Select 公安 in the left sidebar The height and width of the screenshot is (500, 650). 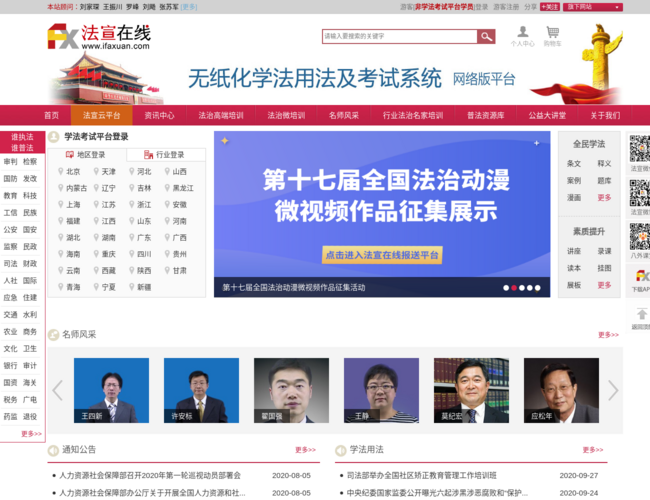pos(10,229)
